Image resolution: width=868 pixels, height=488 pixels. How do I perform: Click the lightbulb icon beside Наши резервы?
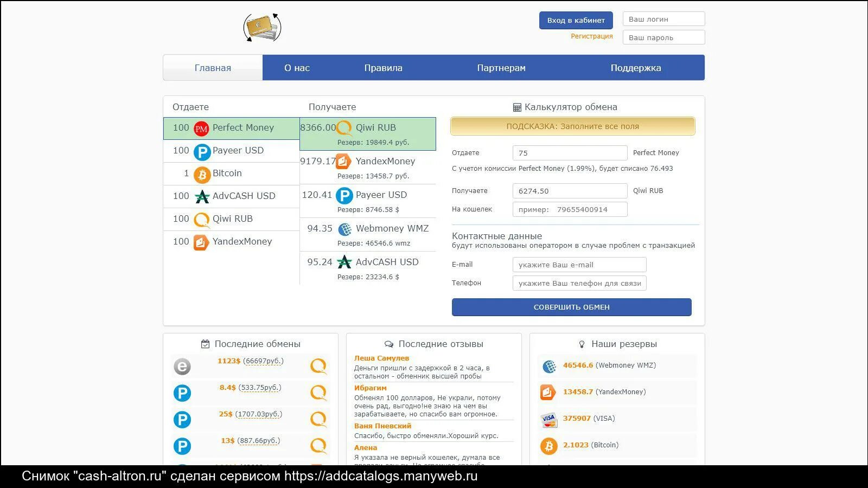582,344
